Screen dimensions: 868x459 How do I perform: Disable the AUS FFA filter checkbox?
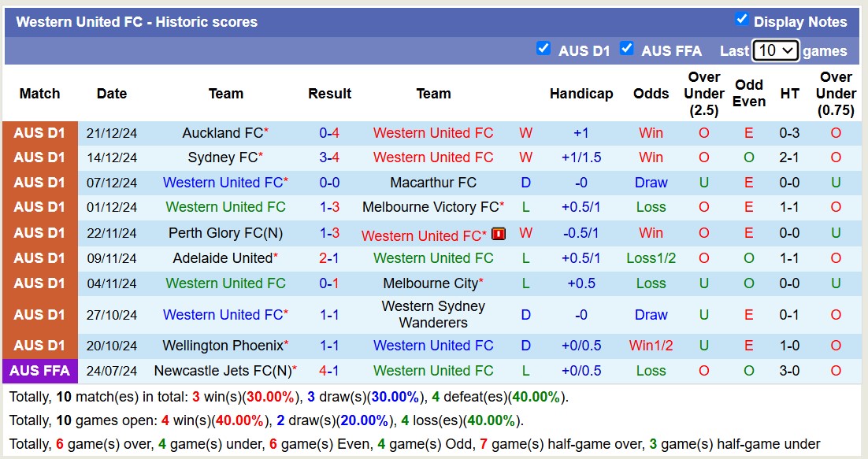click(x=627, y=49)
